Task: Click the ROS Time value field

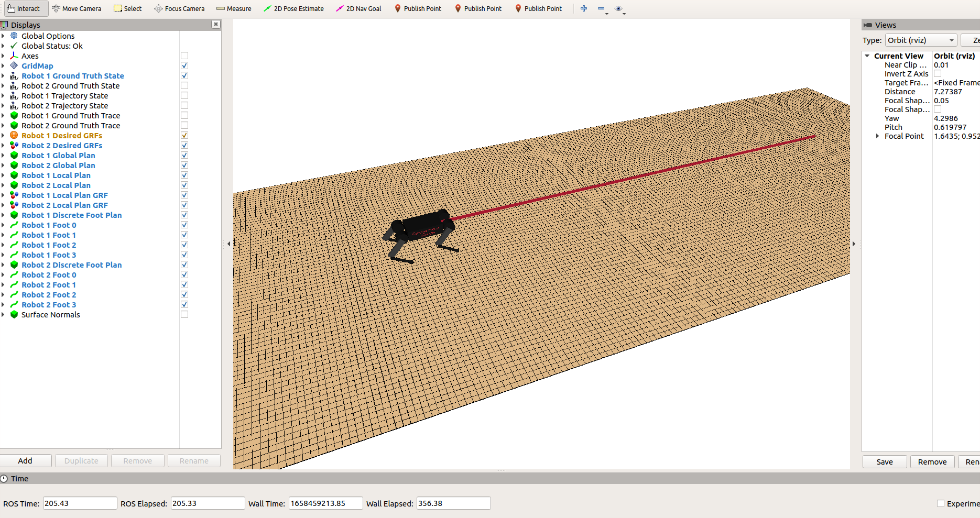Action: (80, 503)
